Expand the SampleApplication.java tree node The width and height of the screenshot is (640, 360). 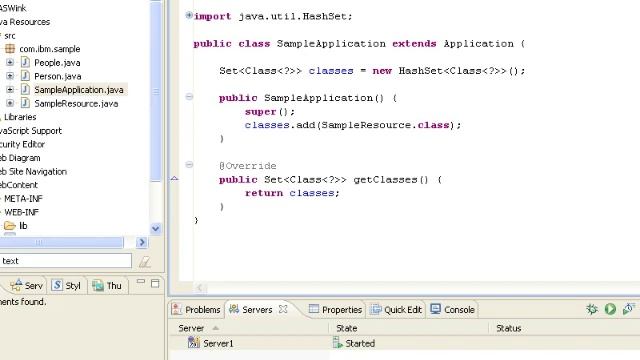tap(10, 89)
